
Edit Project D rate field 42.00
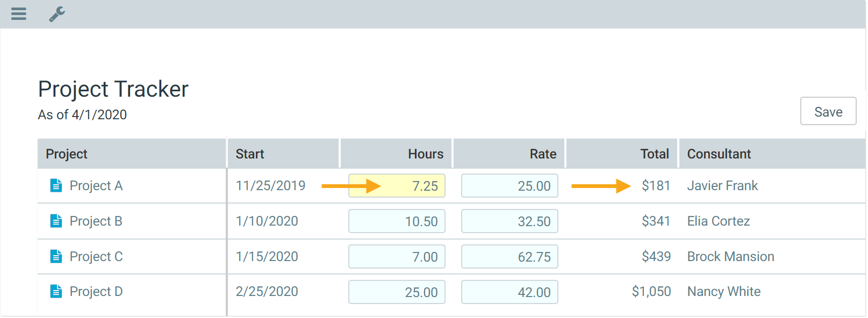pyautogui.click(x=510, y=292)
